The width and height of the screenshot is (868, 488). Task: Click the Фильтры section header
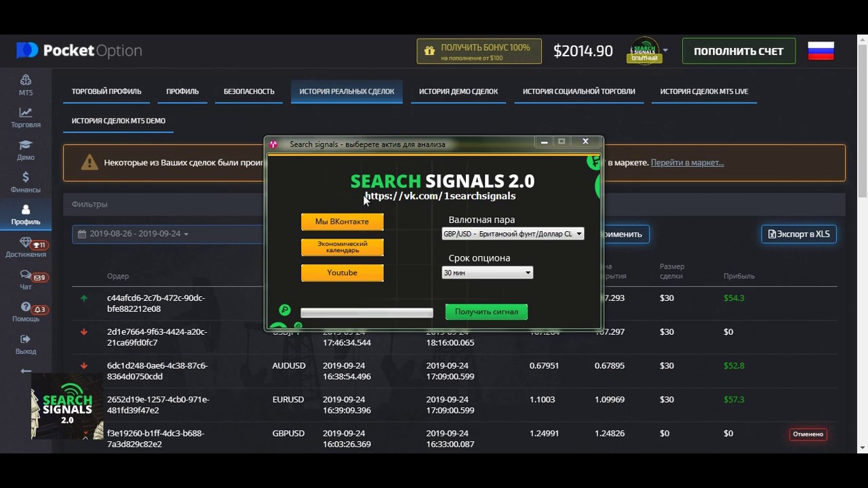pyautogui.click(x=90, y=204)
